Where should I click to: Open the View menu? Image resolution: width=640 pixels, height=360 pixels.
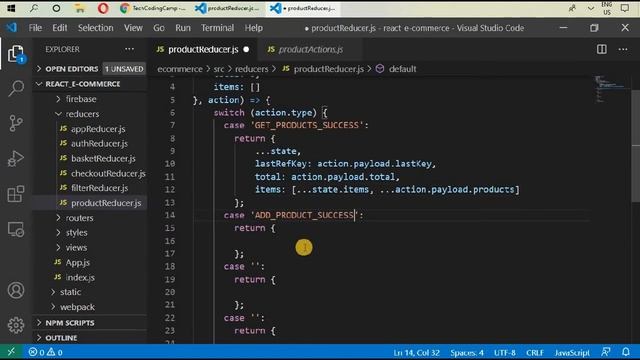(133, 28)
